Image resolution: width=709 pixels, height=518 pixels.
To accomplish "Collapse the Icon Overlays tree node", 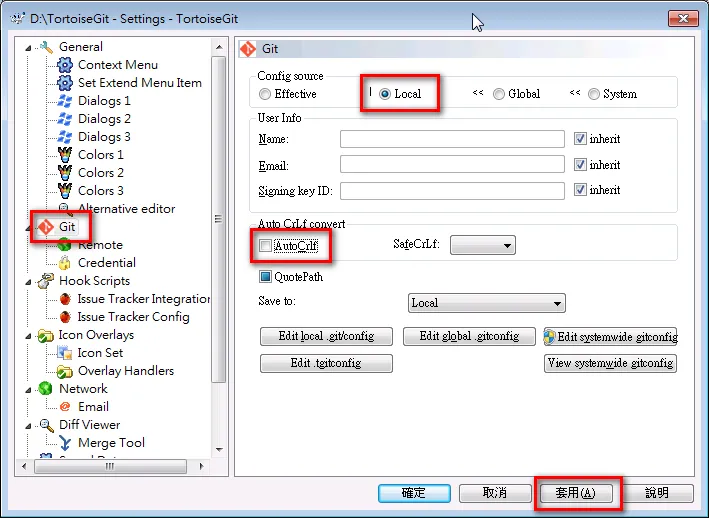I will [28, 336].
